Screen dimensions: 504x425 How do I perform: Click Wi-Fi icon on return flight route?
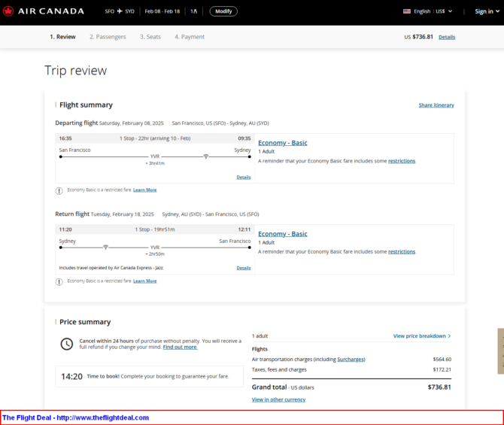105,247
